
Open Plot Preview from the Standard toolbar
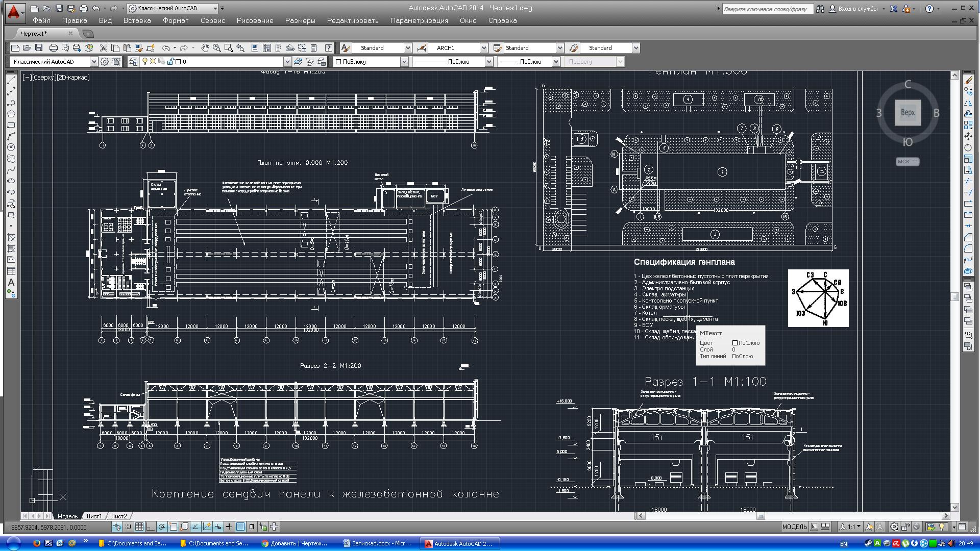65,48
